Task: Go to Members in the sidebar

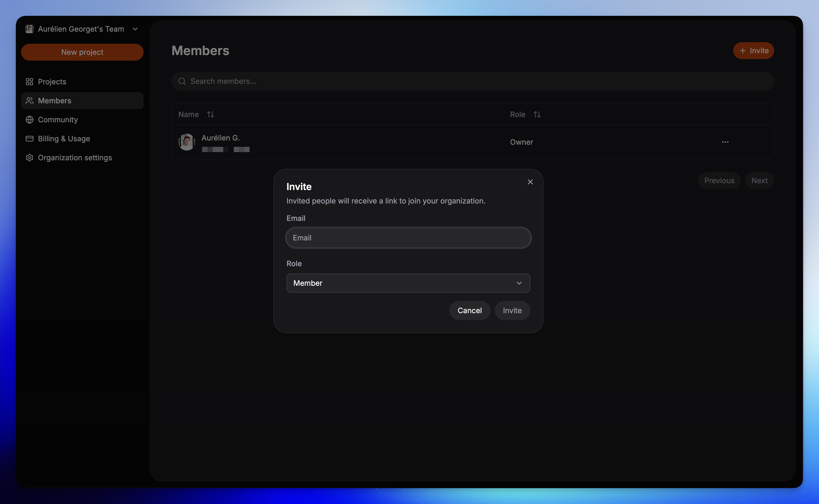Action: pos(55,101)
